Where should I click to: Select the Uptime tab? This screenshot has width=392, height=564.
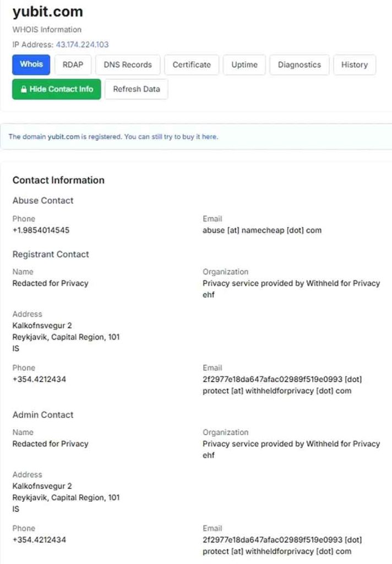point(244,65)
